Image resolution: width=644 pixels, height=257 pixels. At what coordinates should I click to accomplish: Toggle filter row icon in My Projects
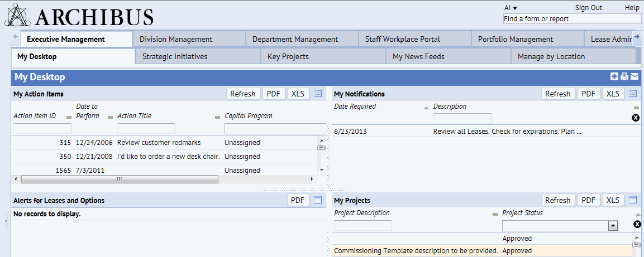tap(632, 200)
